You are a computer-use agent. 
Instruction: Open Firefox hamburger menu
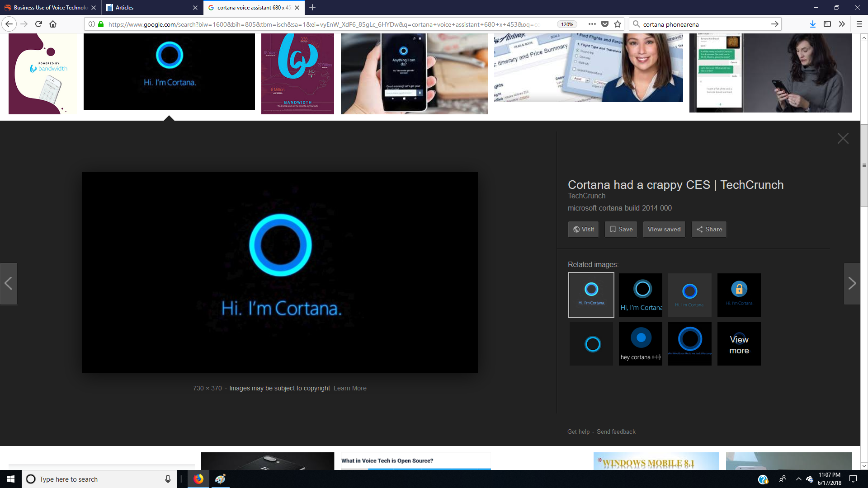pos(859,24)
